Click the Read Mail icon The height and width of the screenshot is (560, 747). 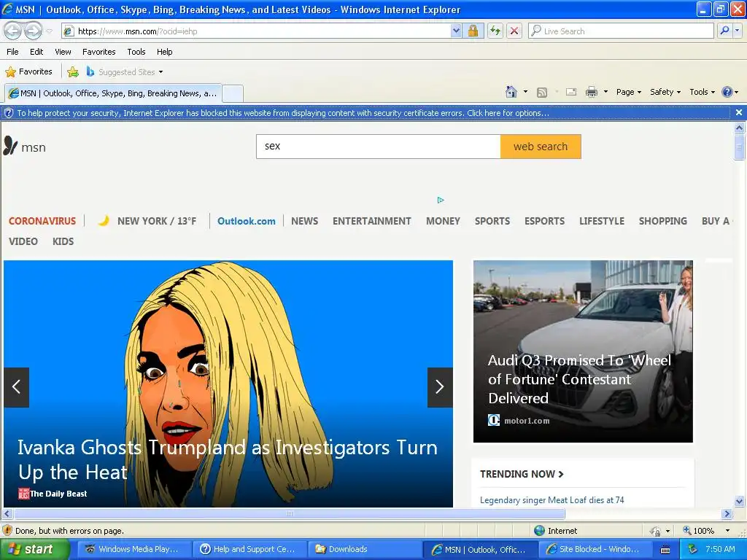(571, 92)
